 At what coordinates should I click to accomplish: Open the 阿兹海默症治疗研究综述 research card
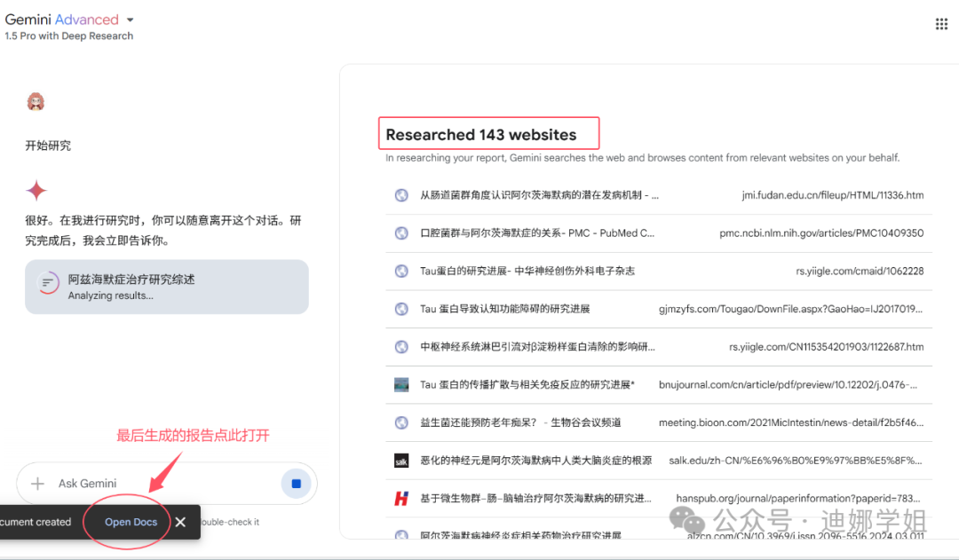click(x=167, y=287)
